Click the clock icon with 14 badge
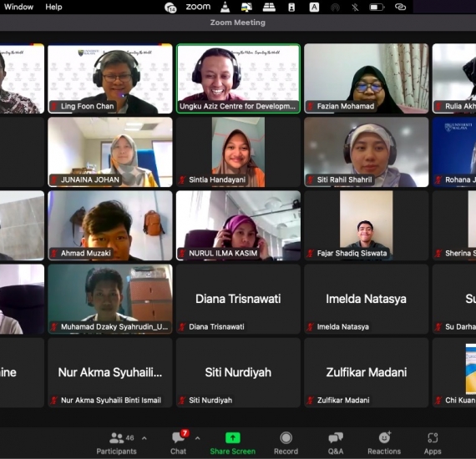 170,8
